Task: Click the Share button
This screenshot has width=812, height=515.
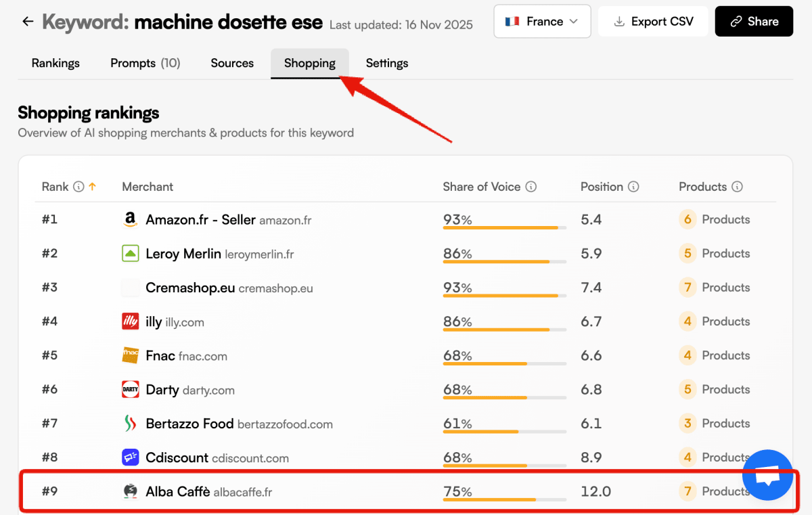Action: pos(754,21)
